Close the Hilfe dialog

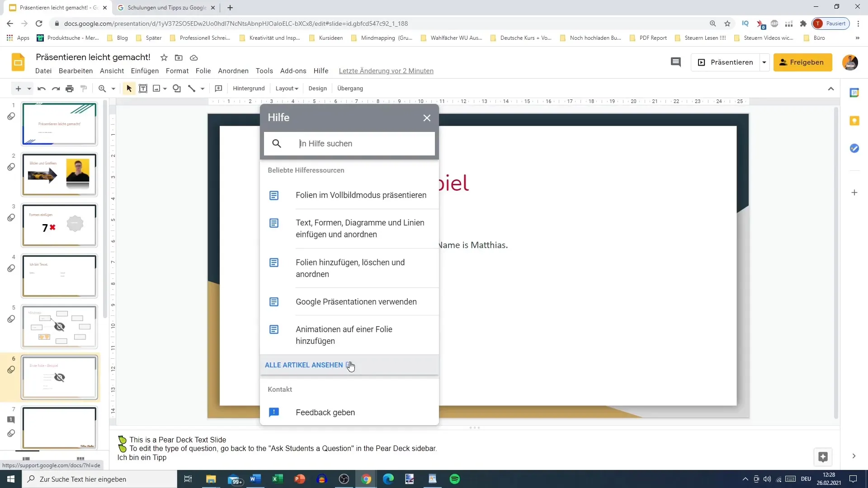tap(427, 118)
